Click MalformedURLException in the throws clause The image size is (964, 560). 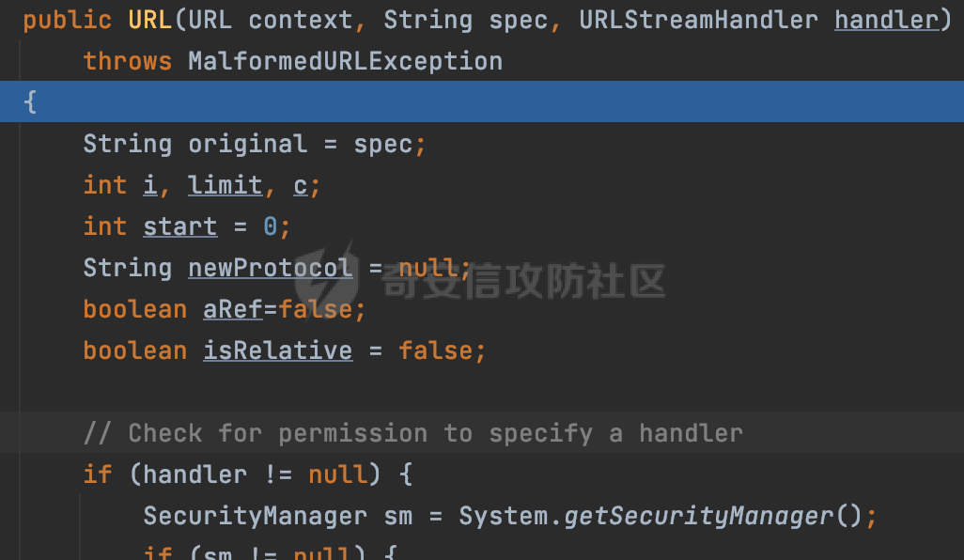[x=346, y=61]
